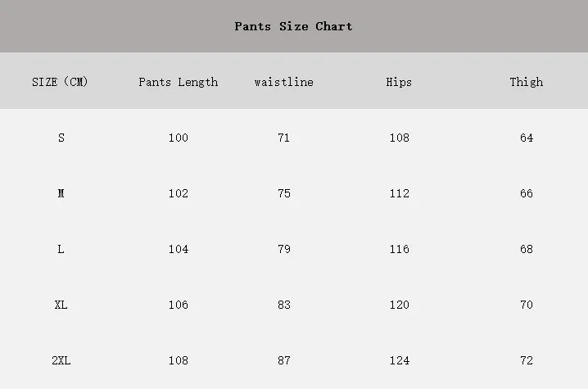Select the waistline column header
The image size is (588, 389).
click(284, 82)
